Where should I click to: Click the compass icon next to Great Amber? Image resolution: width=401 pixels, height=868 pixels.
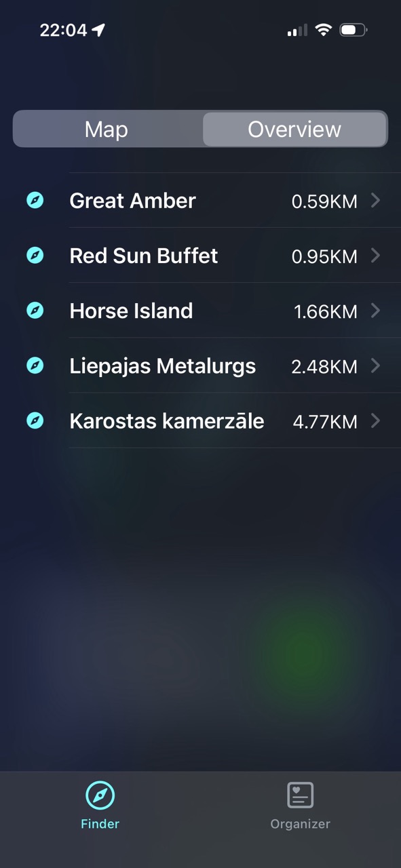coord(35,200)
